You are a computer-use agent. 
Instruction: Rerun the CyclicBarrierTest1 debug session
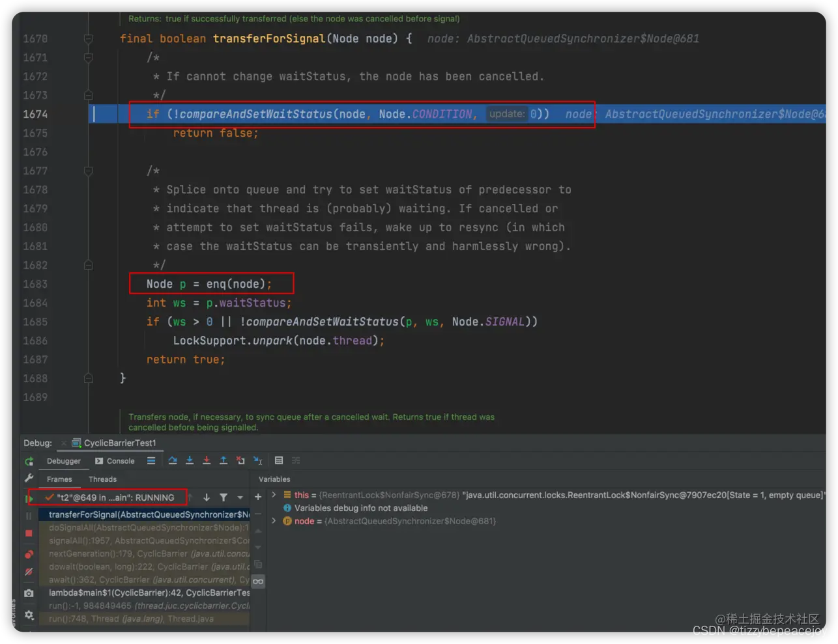click(29, 461)
